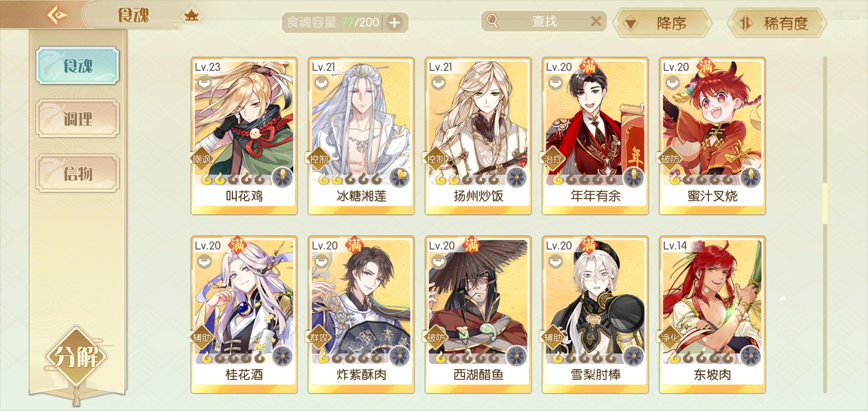This screenshot has height=411, width=868.
Task: Type in the 查找 search field
Action: pyautogui.click(x=544, y=21)
